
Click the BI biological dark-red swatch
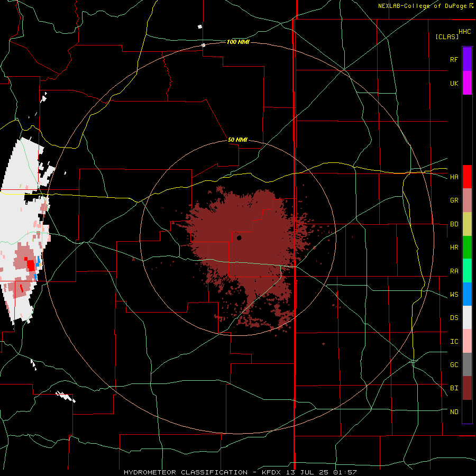point(467,388)
